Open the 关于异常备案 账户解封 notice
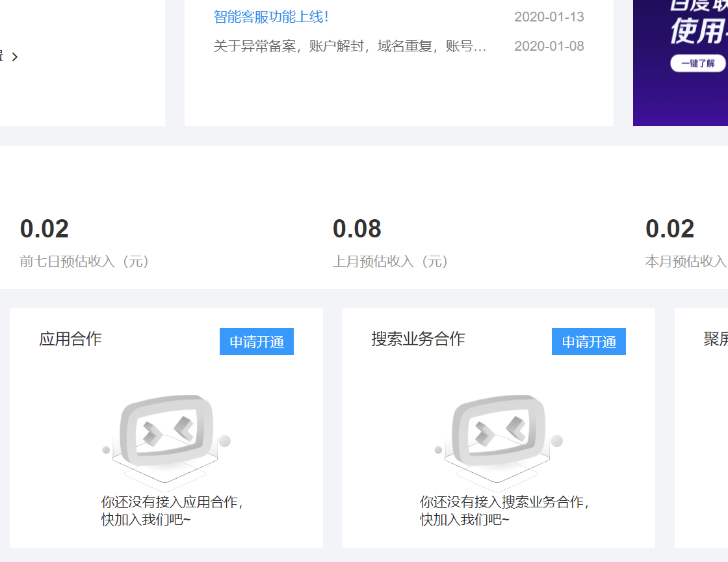Image resolution: width=728 pixels, height=562 pixels. (350, 46)
